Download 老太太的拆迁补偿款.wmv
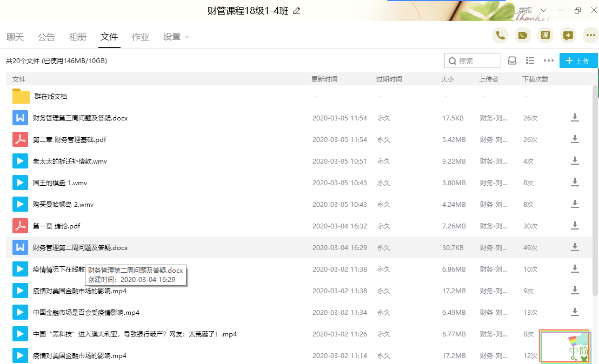This screenshot has width=599, height=364. [575, 161]
